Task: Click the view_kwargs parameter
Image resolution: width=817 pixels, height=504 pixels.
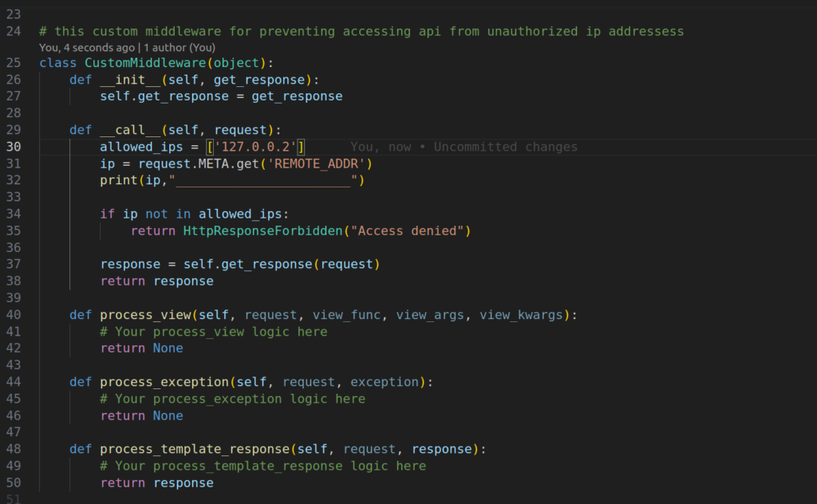Action: (521, 315)
